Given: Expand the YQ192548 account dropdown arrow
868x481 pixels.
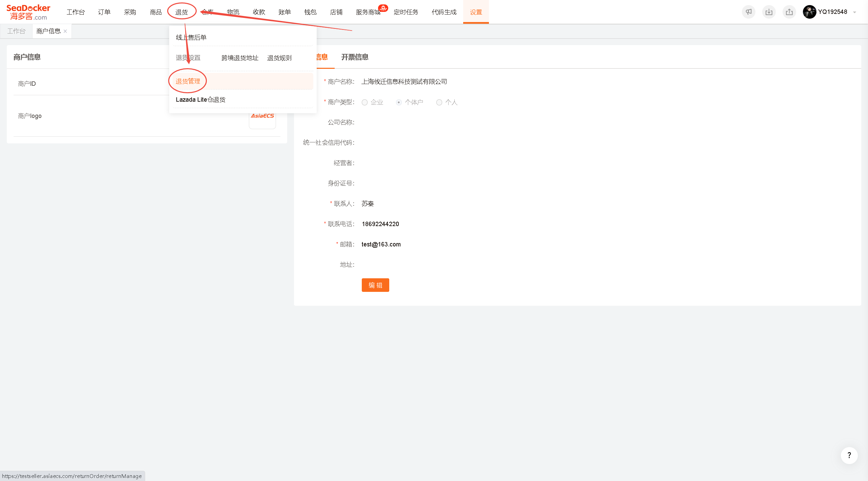Looking at the screenshot, I should 854,12.
